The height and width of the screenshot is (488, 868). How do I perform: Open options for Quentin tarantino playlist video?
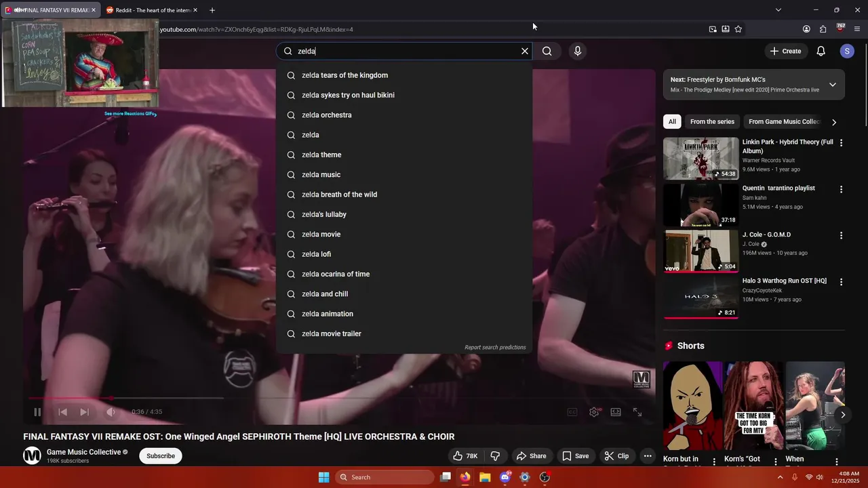tap(841, 189)
